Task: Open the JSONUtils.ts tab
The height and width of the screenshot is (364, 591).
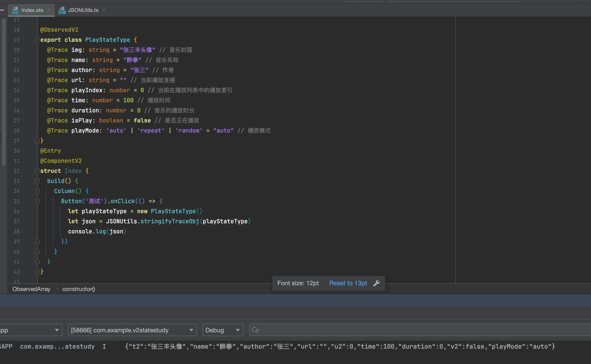Action: point(83,10)
